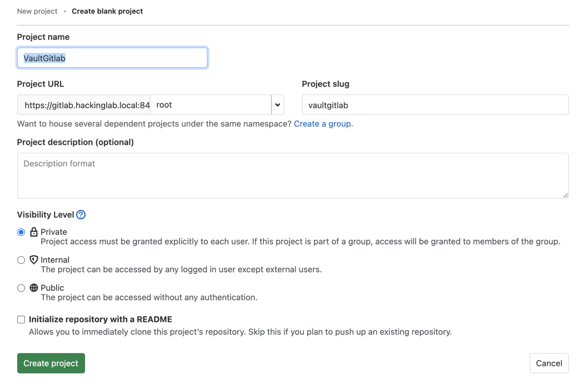Click the Create project button
This screenshot has width=588, height=387.
(x=51, y=363)
